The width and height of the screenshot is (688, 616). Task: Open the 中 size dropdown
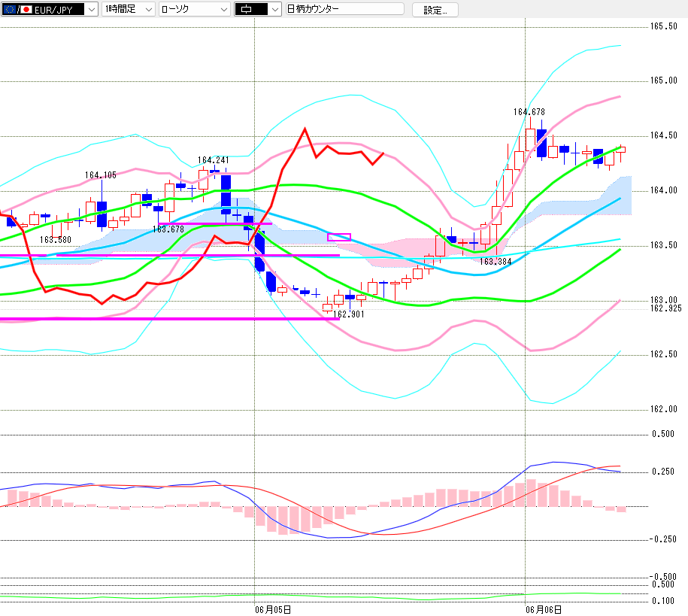point(258,9)
